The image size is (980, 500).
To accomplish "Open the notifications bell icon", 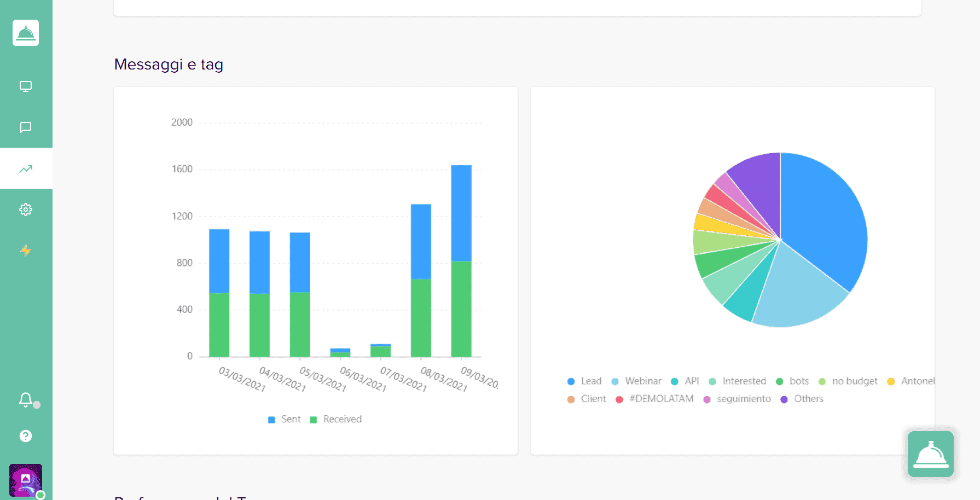I will 26,399.
